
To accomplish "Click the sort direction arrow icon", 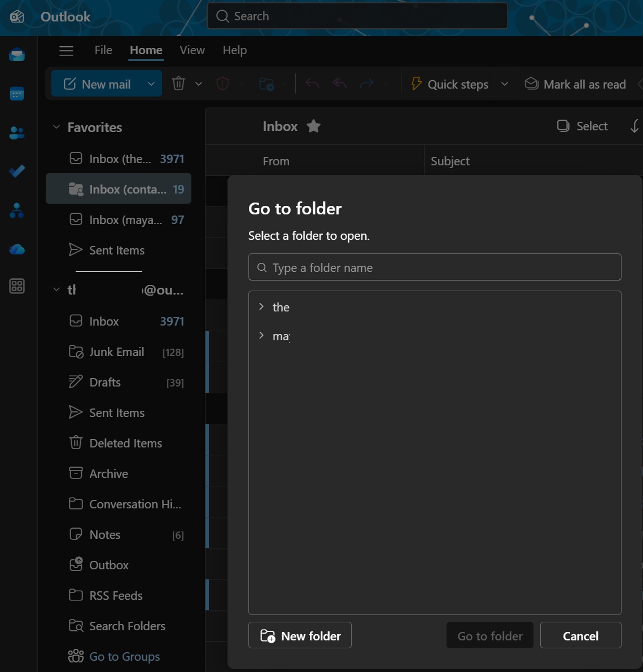I will (x=635, y=126).
